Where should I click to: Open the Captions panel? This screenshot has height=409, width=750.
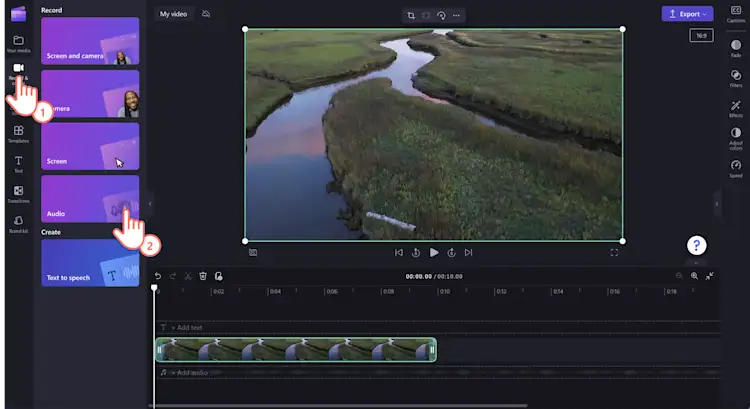click(736, 14)
